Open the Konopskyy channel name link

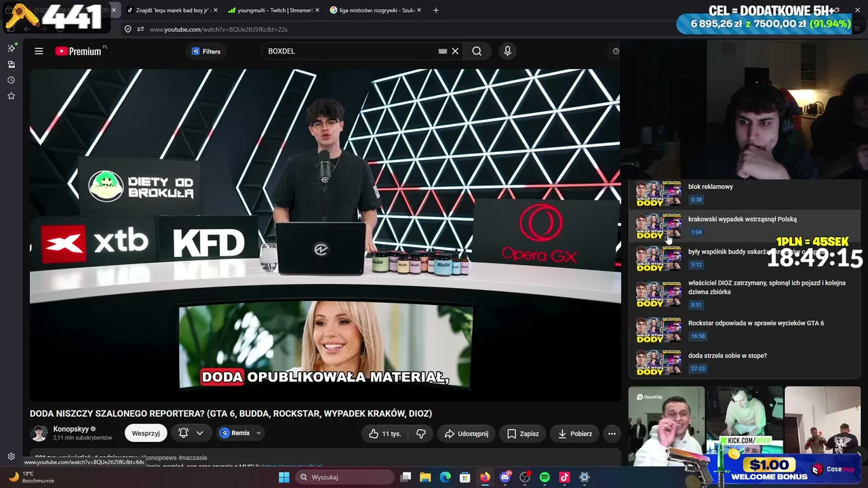(71, 429)
